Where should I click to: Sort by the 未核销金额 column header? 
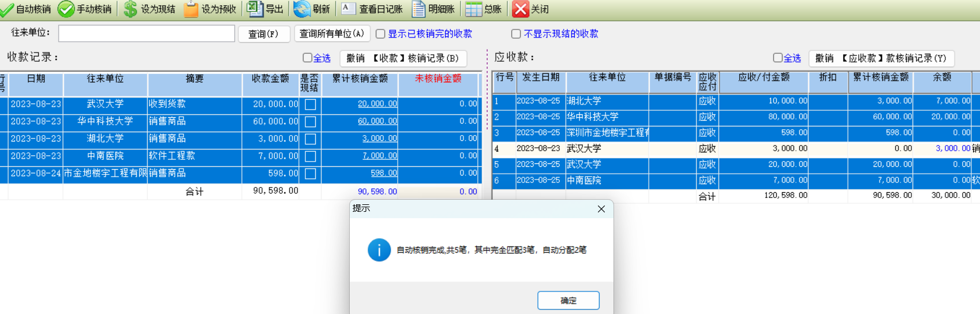437,79
